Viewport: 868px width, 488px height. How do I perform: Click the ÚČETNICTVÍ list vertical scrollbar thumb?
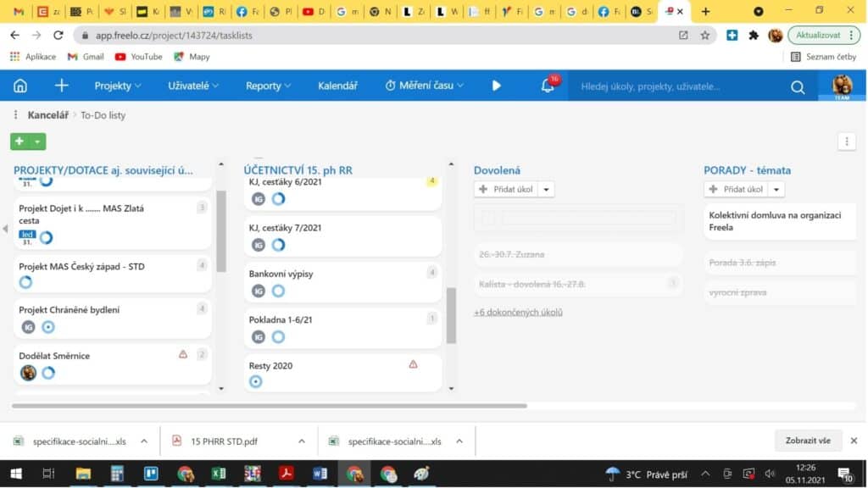tap(451, 316)
